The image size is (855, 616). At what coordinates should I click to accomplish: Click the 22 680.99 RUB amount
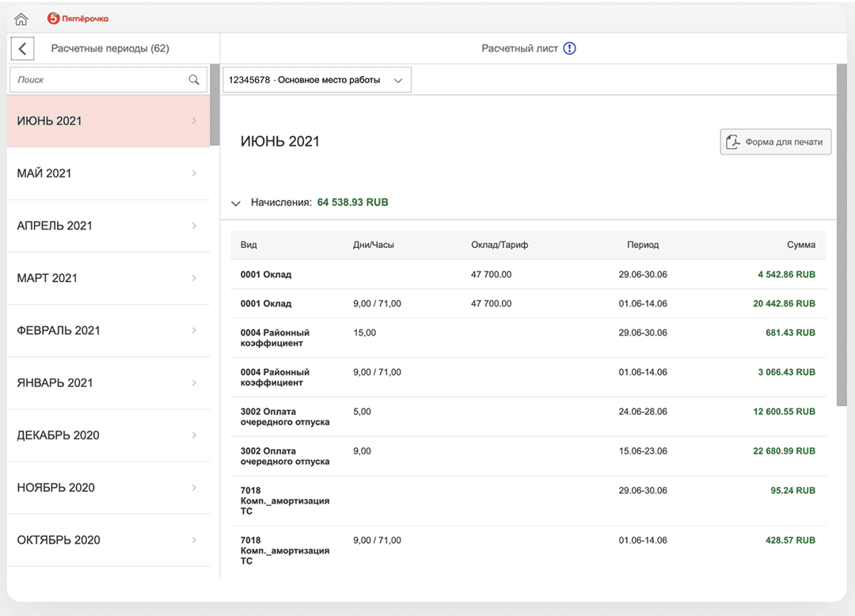click(784, 451)
